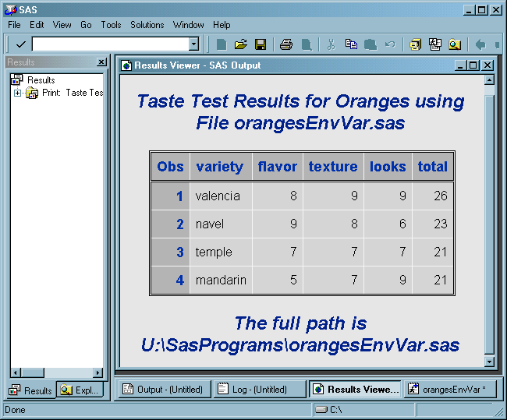
Task: Open the Tools menu
Action: click(x=111, y=25)
